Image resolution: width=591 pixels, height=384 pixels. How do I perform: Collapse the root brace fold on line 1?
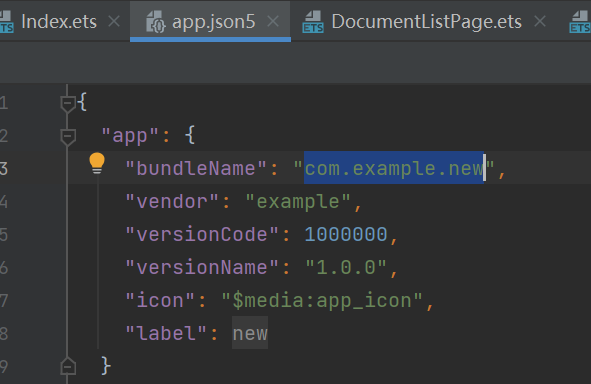pyautogui.click(x=68, y=103)
